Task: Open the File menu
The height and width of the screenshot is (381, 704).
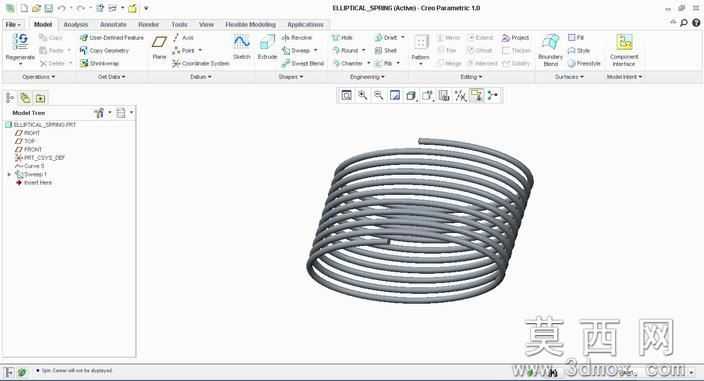Action: (x=13, y=24)
